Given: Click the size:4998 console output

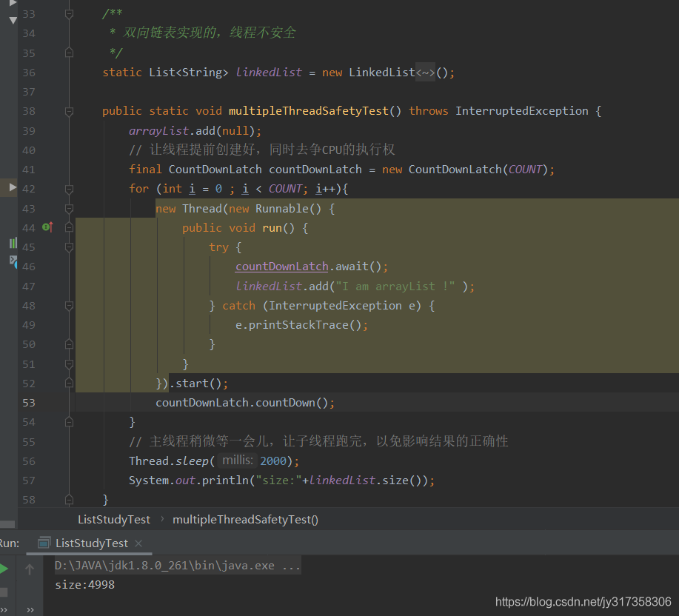Looking at the screenshot, I should [85, 585].
